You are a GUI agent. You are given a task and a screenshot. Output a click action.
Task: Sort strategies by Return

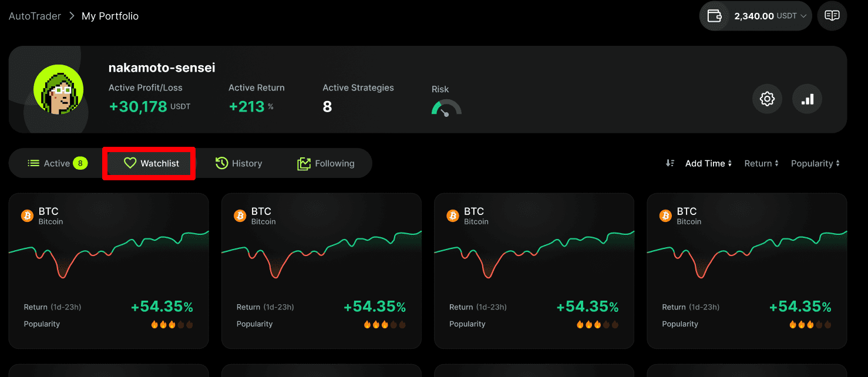tap(761, 163)
